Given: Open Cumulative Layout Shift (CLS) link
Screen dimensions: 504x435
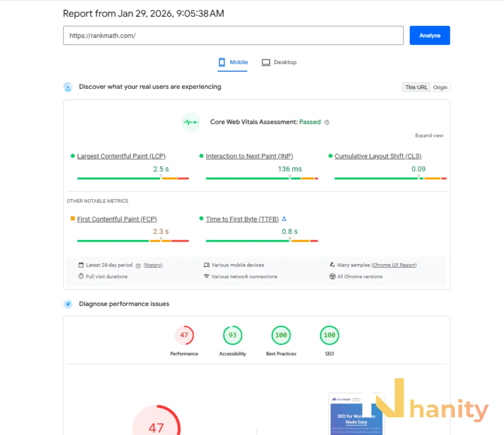Looking at the screenshot, I should (378, 156).
